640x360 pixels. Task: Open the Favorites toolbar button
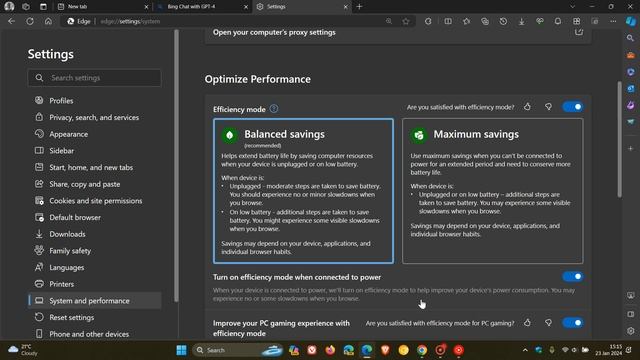tap(466, 21)
